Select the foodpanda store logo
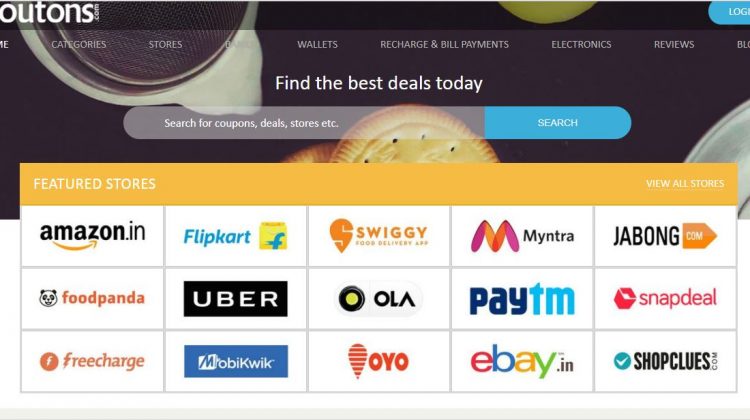The height and width of the screenshot is (420, 750). [92, 298]
